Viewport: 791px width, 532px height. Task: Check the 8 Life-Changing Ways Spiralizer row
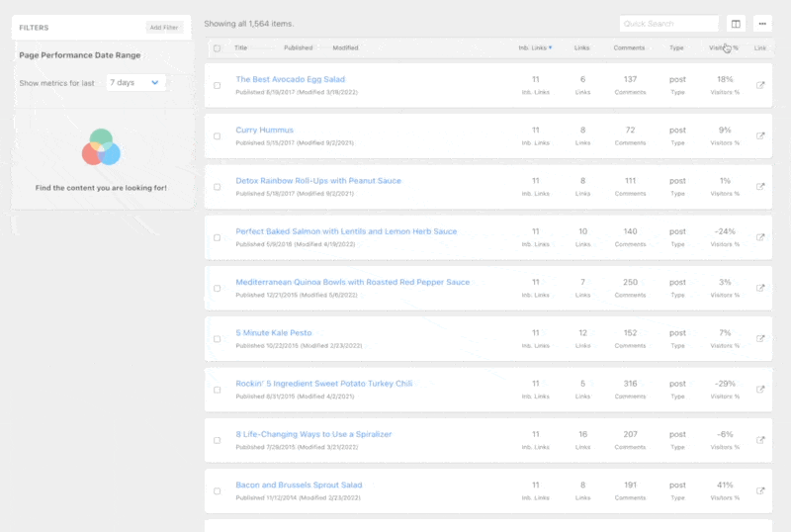pyautogui.click(x=217, y=441)
